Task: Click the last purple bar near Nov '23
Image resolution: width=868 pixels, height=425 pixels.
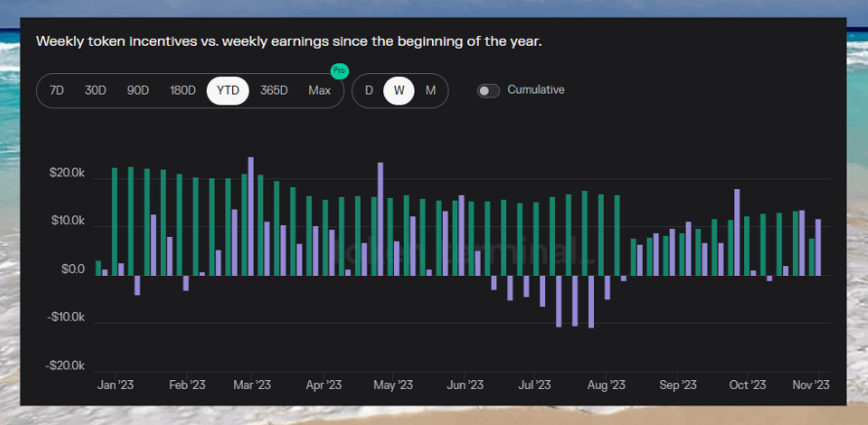Action: coord(818,247)
